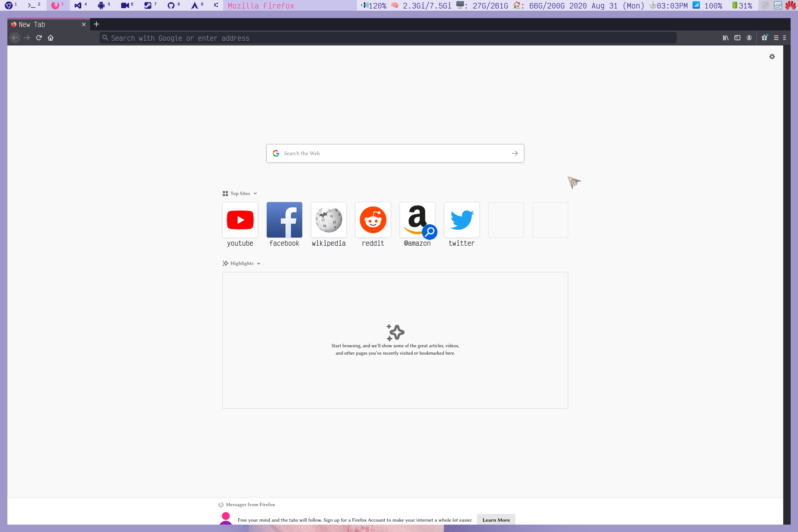Go back with the back arrow button

pyautogui.click(x=15, y=38)
